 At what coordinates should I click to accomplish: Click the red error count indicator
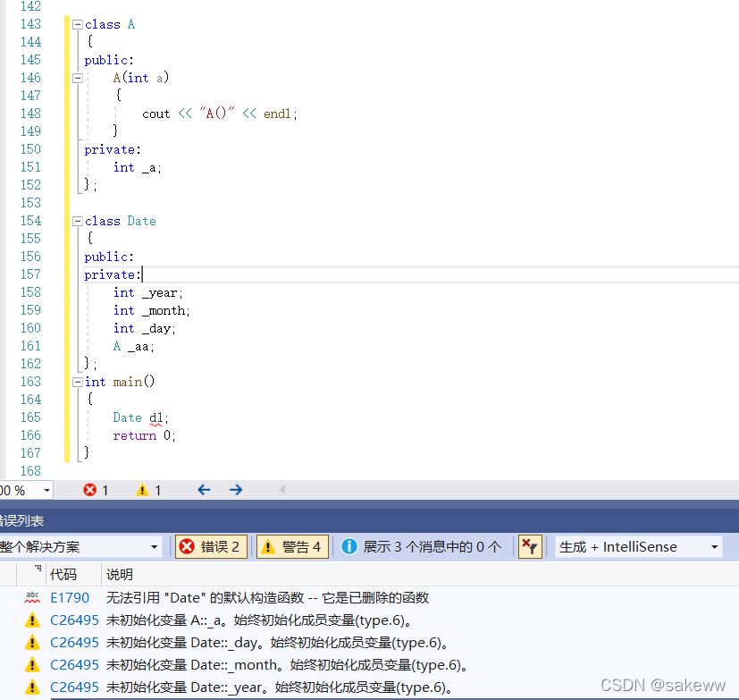(96, 490)
